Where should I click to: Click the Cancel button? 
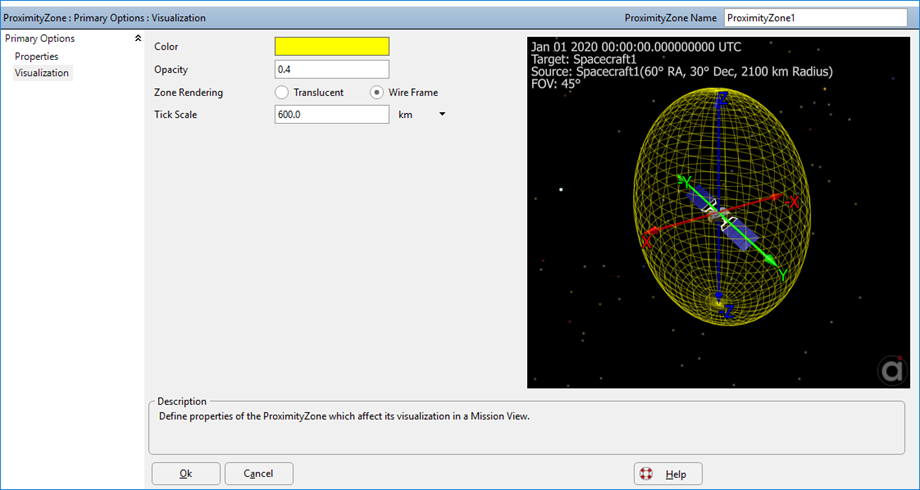[259, 474]
